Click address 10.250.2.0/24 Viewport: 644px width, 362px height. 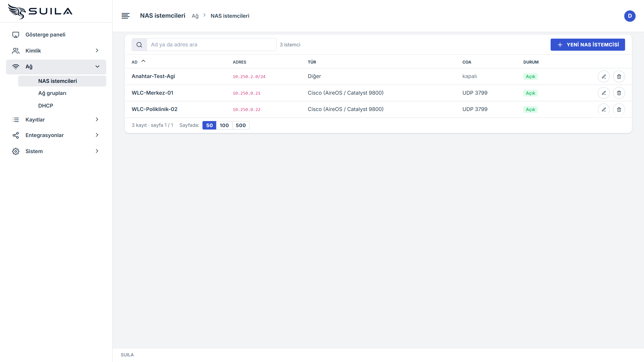click(x=249, y=77)
